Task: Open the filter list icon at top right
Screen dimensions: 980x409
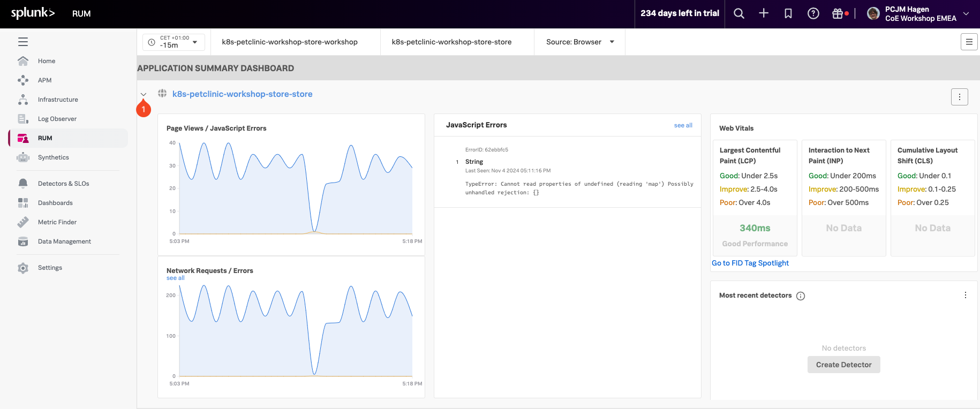Action: pos(969,42)
